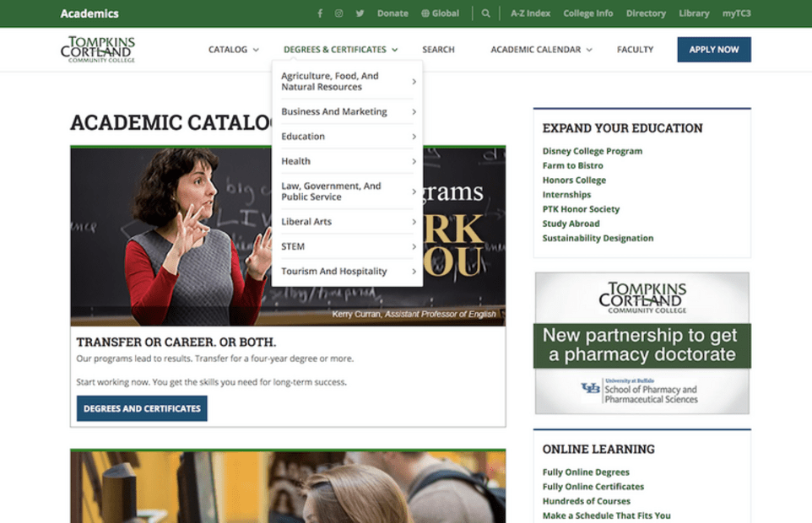This screenshot has height=523, width=812.
Task: Open the Faculty nav item
Action: click(635, 50)
